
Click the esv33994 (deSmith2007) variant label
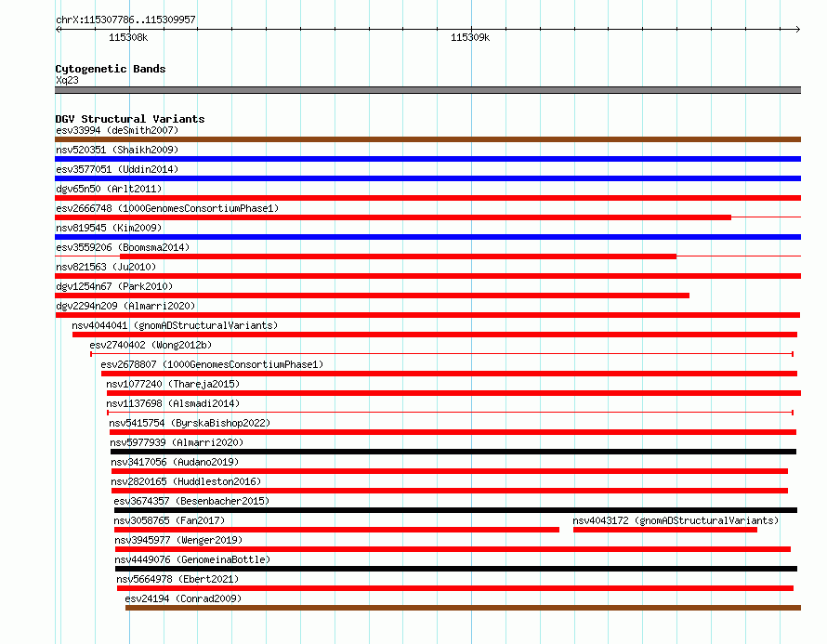[x=117, y=130]
